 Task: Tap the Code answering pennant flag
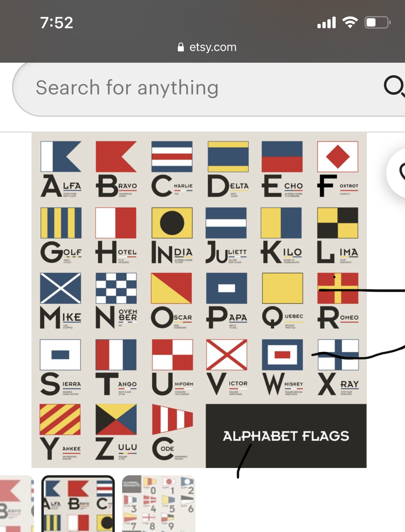pyautogui.click(x=172, y=419)
